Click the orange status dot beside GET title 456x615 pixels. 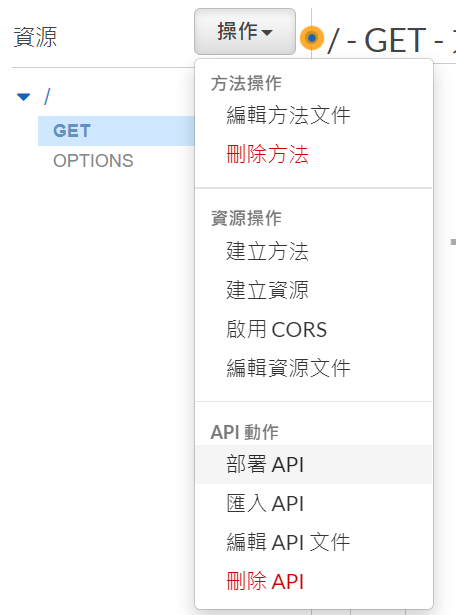coord(312,38)
